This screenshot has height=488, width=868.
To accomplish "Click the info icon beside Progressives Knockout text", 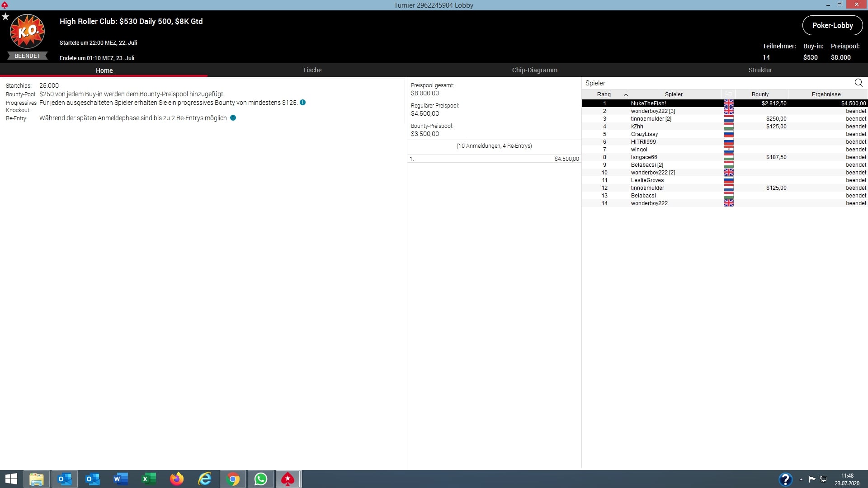I will click(302, 103).
